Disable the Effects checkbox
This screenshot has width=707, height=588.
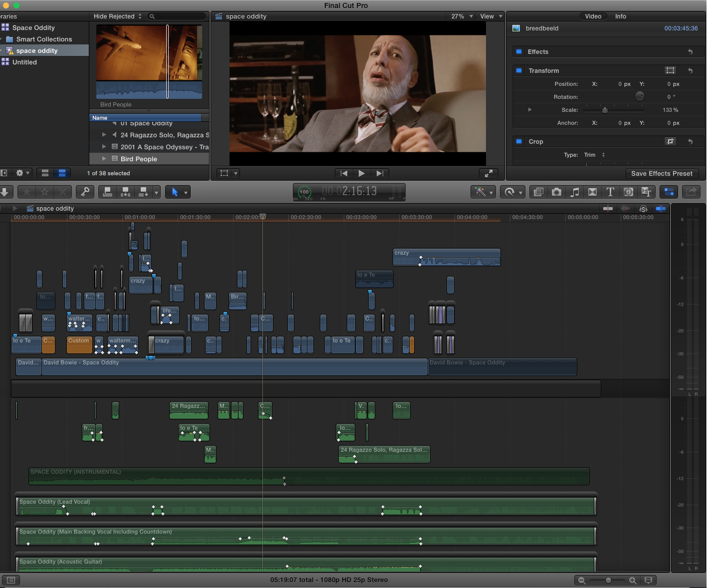[x=519, y=52]
